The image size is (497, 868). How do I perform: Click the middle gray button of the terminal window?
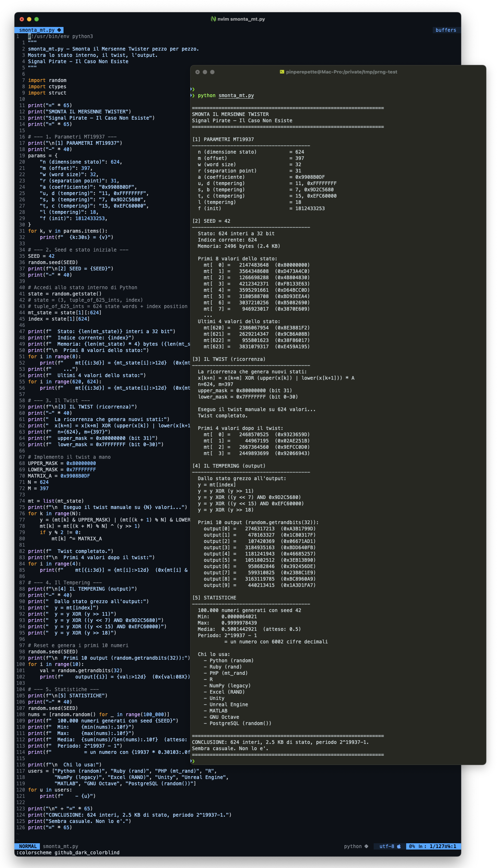coord(205,72)
